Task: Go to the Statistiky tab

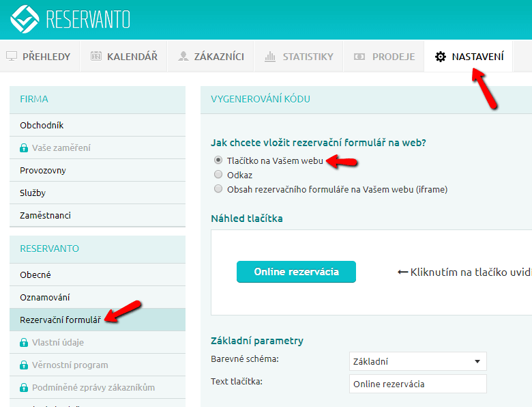Action: tap(299, 57)
